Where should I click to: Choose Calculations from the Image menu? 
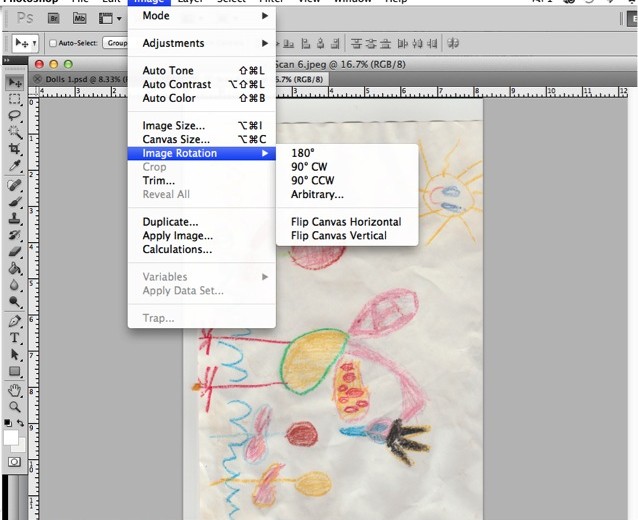pyautogui.click(x=202, y=249)
